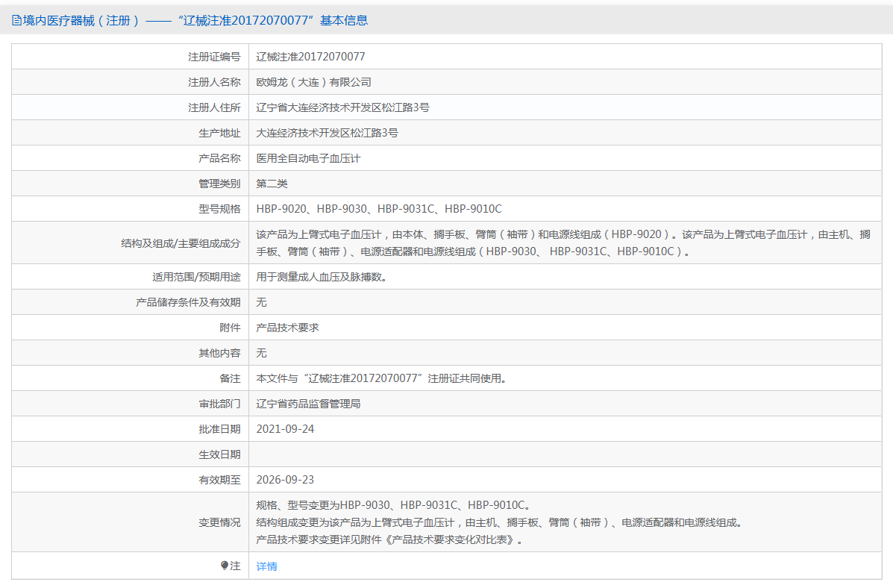Click the 管理类别 label

[219, 184]
